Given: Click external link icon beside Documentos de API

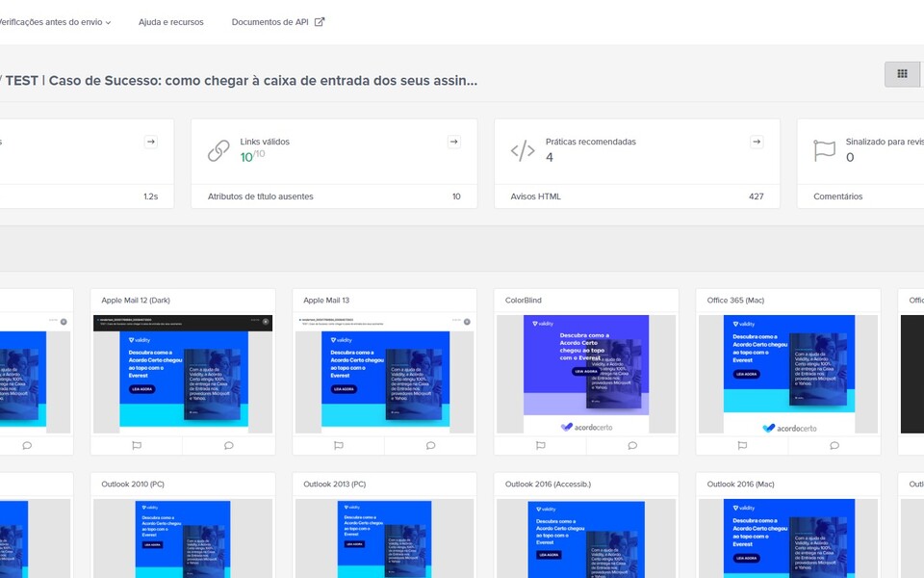Looking at the screenshot, I should pos(319,22).
